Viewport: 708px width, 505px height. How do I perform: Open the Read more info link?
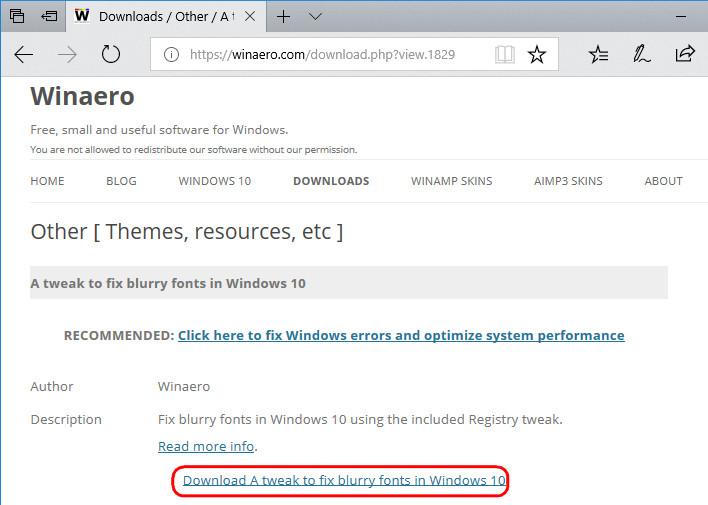[206, 446]
